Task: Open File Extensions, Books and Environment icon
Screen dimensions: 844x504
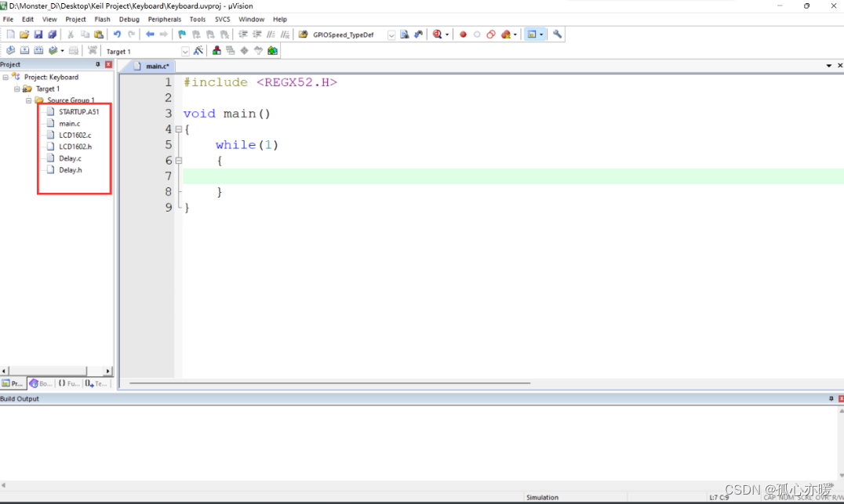Action: point(216,51)
